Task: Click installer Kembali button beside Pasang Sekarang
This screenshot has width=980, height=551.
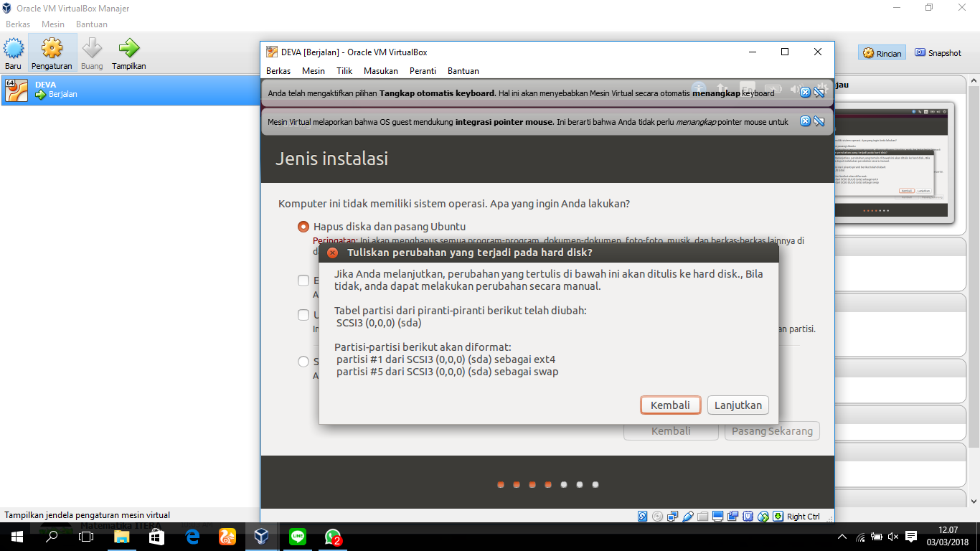Action: click(671, 431)
